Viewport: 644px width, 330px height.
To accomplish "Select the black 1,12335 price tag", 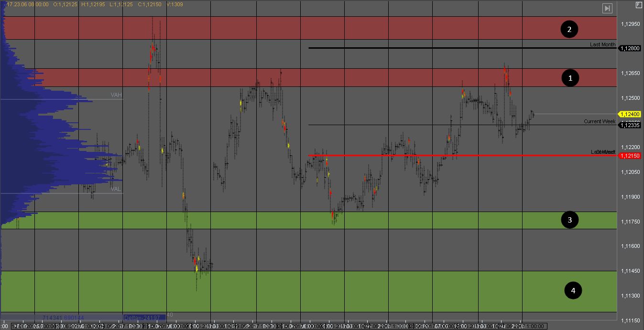I will [630, 125].
